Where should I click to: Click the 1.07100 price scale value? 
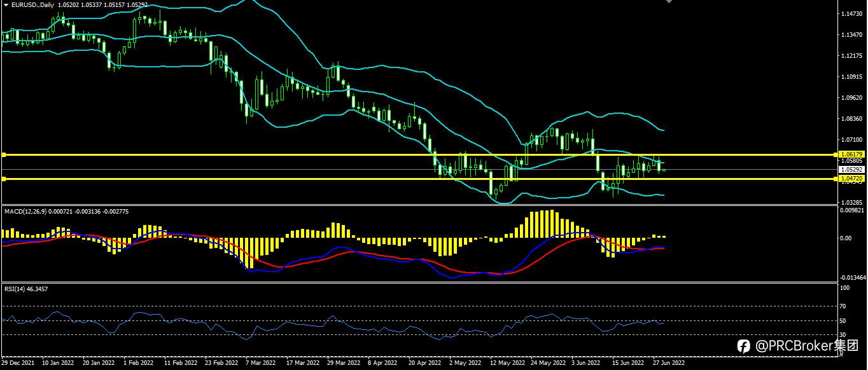[851, 139]
